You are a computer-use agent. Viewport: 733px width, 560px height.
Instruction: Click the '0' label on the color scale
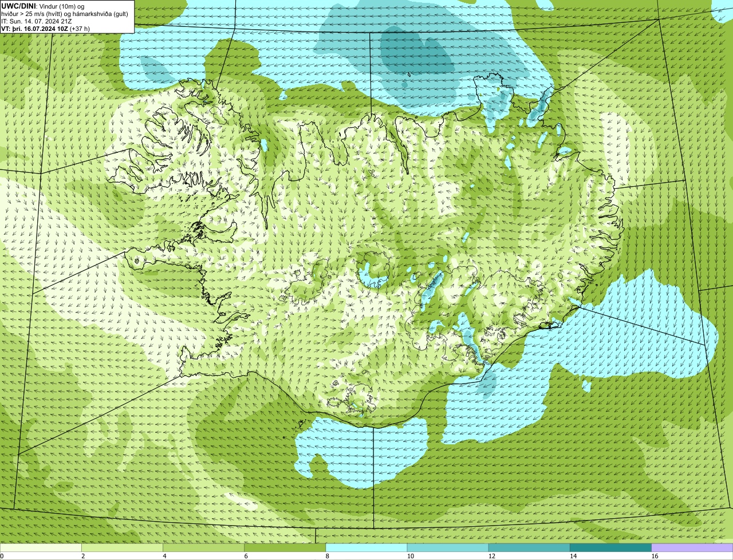(x=2, y=556)
